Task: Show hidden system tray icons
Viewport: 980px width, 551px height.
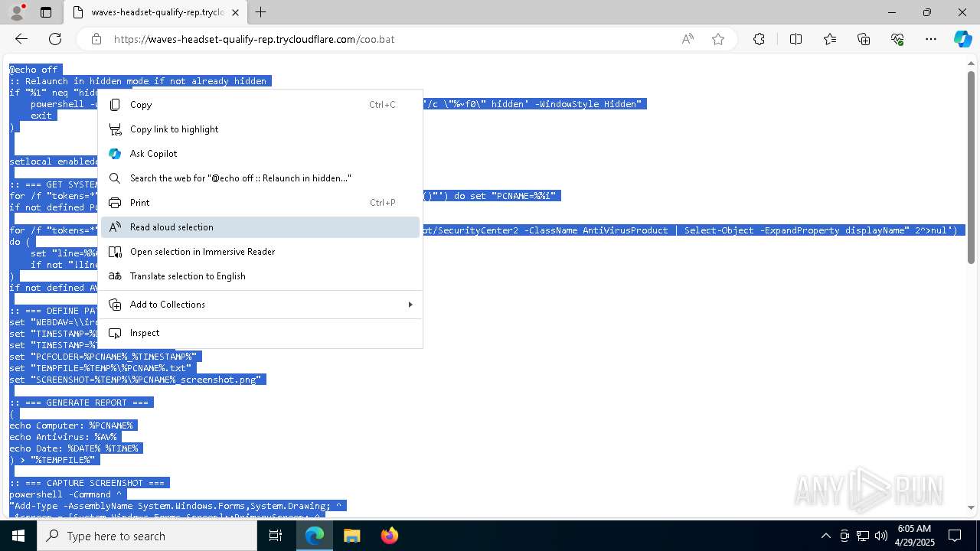Action: [x=825, y=536]
